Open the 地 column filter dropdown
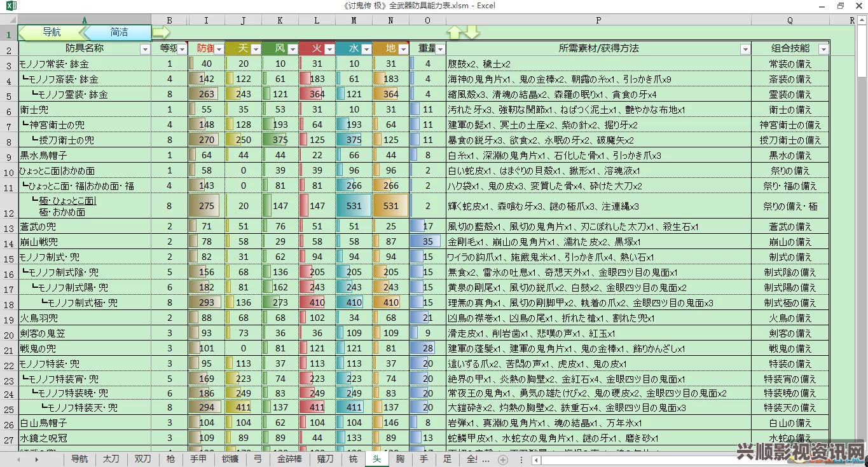The height and width of the screenshot is (467, 868). tap(403, 49)
